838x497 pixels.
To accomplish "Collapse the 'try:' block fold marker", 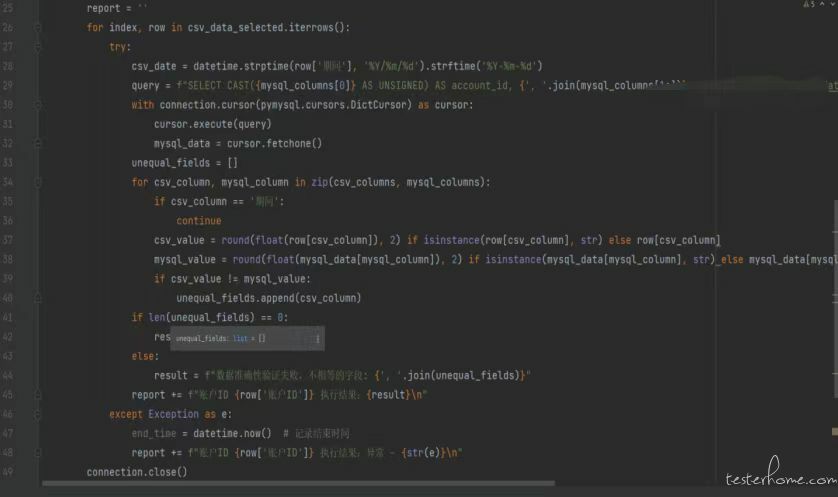I will coord(37,47).
